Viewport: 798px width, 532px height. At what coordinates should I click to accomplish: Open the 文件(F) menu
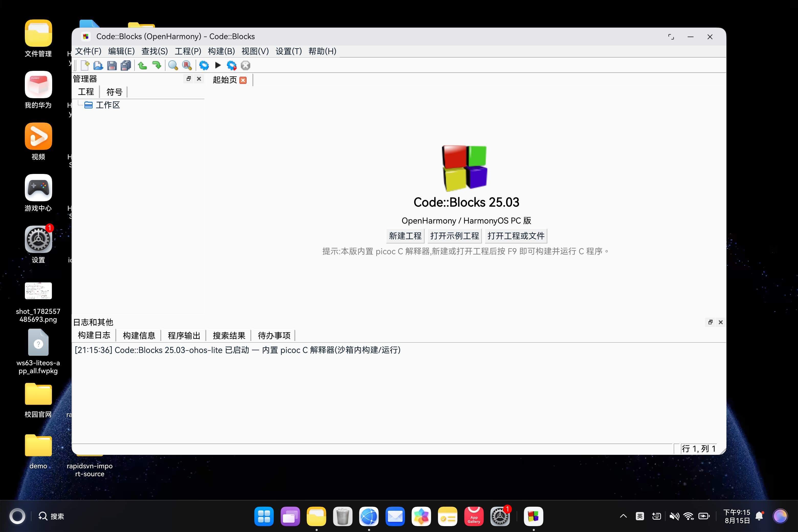[x=88, y=51]
